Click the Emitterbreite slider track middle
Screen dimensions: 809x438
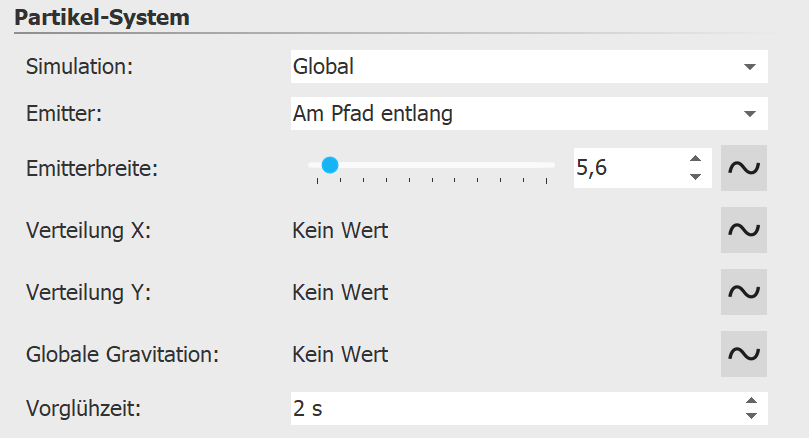[432, 165]
